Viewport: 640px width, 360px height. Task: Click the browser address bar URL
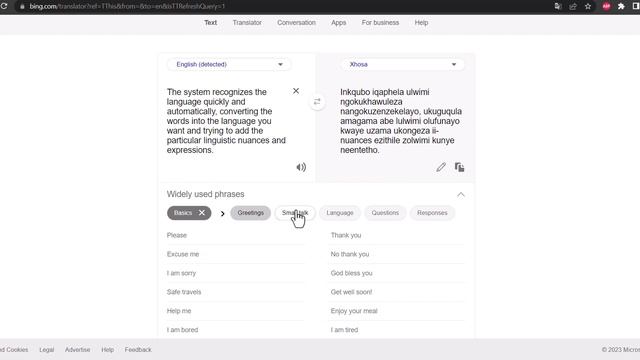127,7
